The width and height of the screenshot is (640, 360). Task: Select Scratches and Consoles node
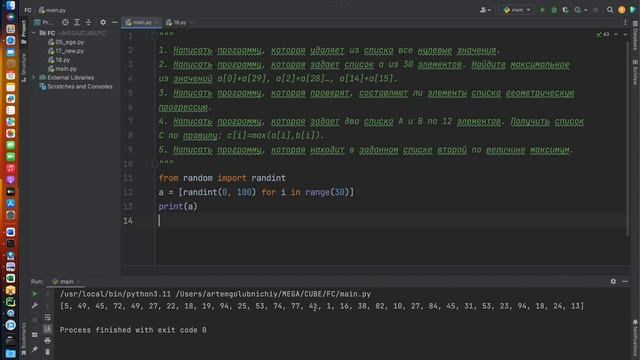(x=76, y=86)
